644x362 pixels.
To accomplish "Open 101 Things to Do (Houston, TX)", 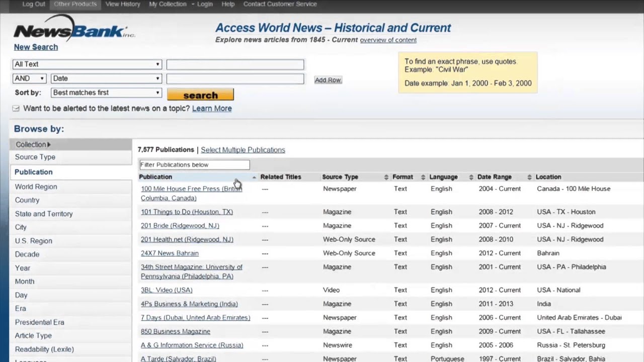I will [x=187, y=212].
